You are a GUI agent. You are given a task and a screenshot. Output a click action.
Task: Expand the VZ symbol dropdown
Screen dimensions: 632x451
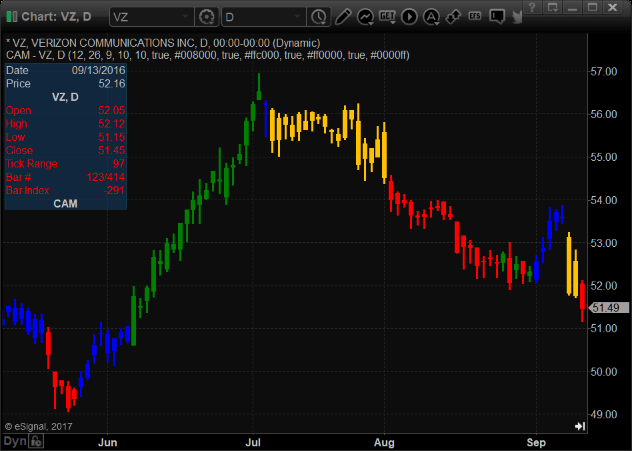tap(185, 17)
